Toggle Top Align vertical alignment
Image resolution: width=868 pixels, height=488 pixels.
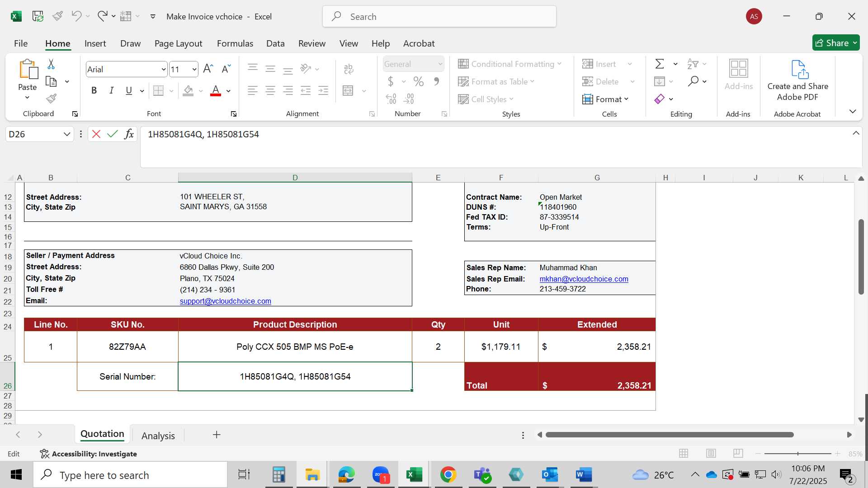point(253,69)
